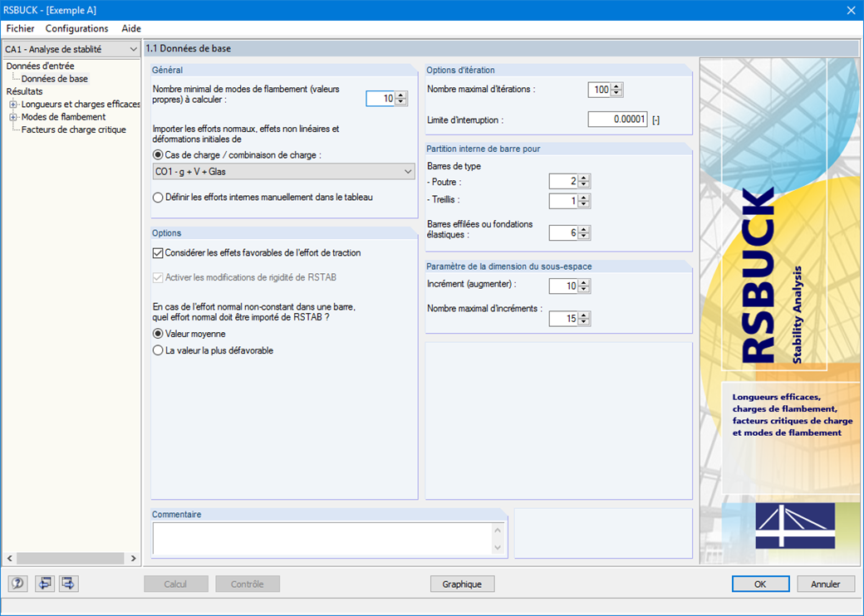This screenshot has height=616, width=864.
Task: Click the Calcul button
Action: point(176,584)
